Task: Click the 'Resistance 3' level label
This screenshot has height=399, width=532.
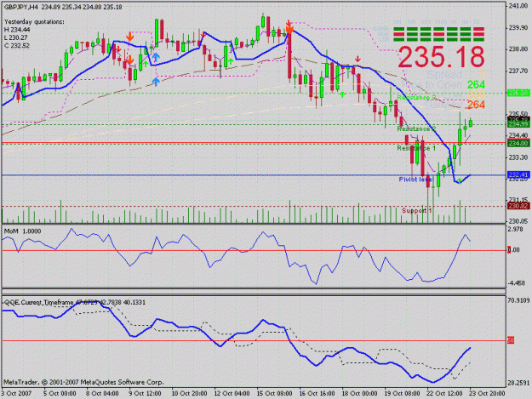Action: tap(416, 98)
